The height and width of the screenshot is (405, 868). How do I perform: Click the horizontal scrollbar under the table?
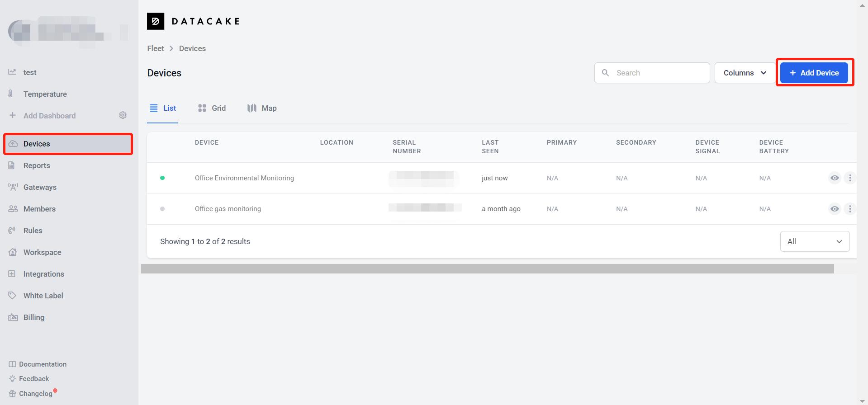pos(487,269)
